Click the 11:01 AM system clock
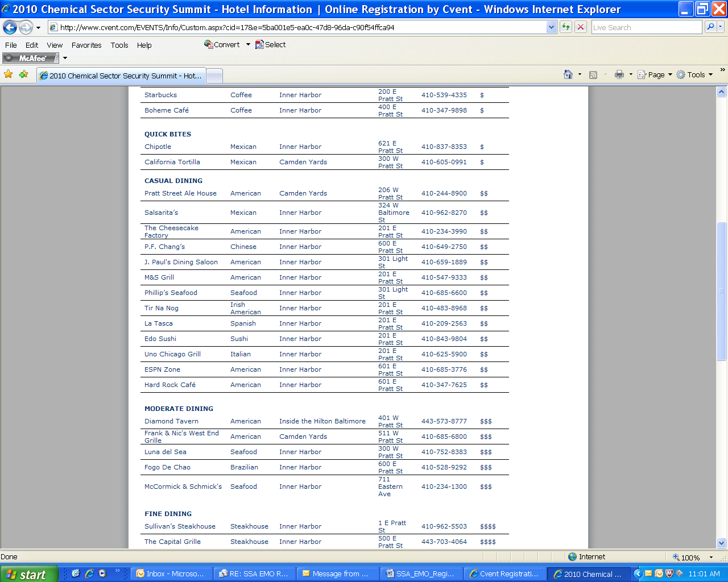 click(x=704, y=574)
